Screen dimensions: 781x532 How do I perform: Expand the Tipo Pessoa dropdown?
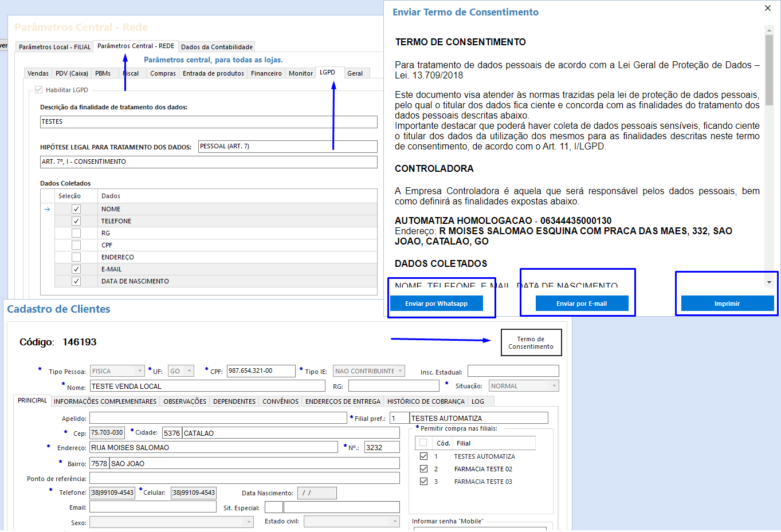pyautogui.click(x=139, y=371)
